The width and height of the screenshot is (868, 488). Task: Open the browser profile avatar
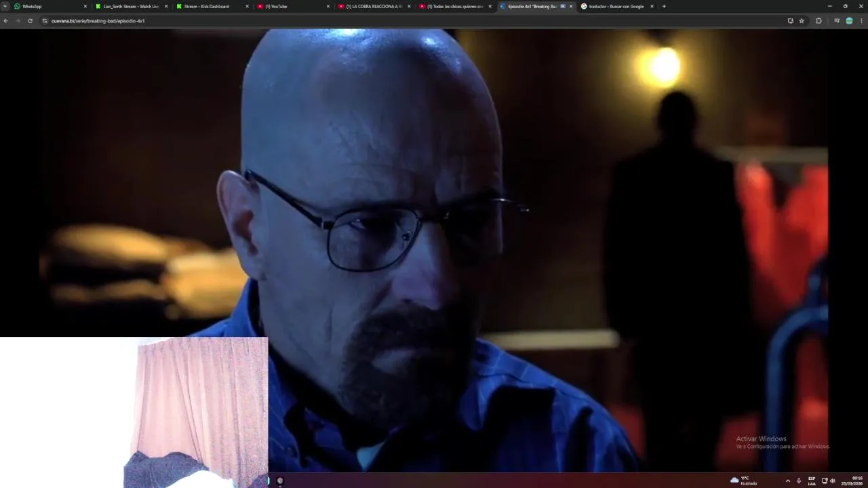(x=849, y=20)
